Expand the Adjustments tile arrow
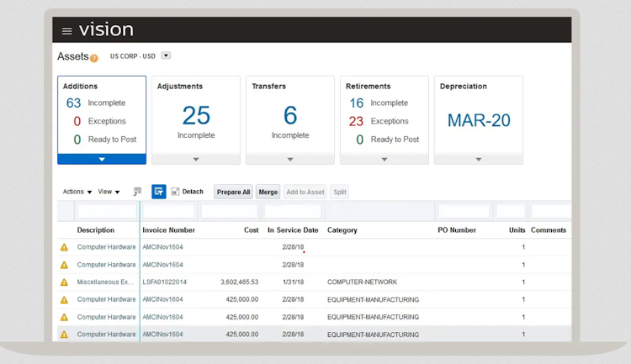 pyautogui.click(x=196, y=159)
